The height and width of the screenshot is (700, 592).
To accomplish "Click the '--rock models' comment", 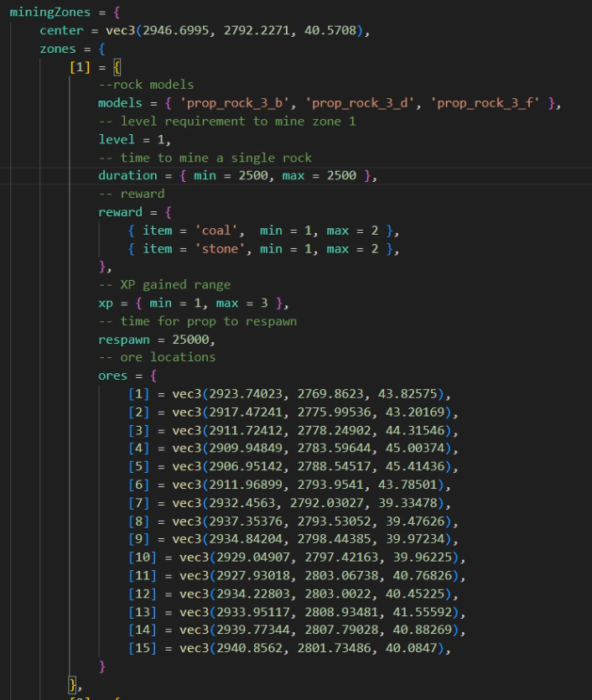I will click(146, 85).
